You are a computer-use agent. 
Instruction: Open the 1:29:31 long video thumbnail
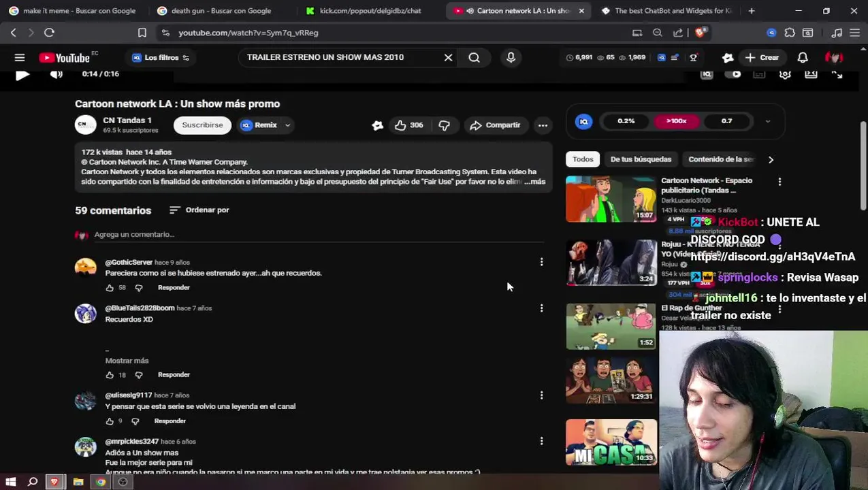tap(611, 379)
